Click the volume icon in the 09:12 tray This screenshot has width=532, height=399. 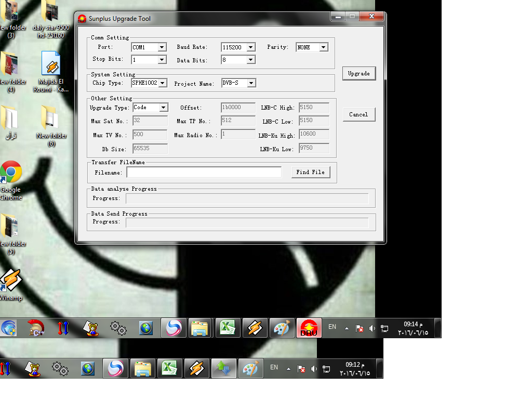click(x=314, y=369)
